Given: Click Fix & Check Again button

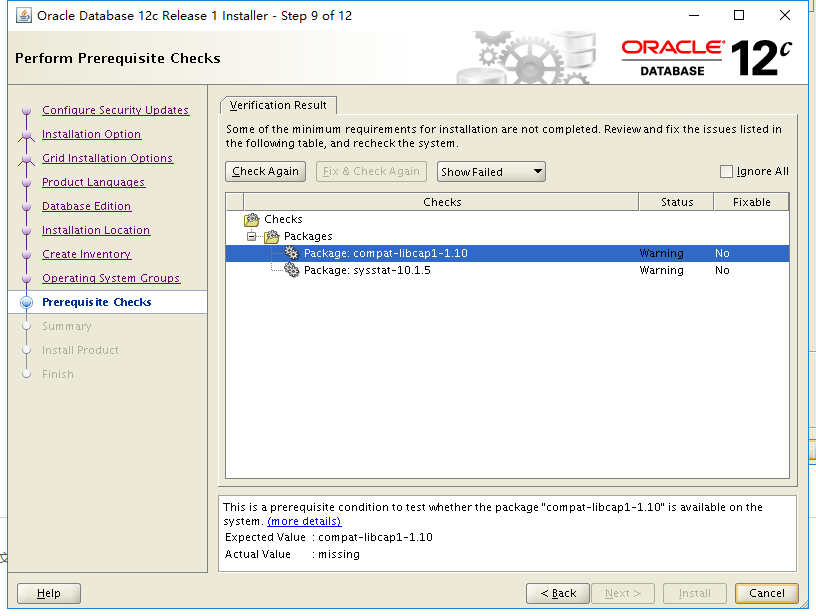Looking at the screenshot, I should pyautogui.click(x=371, y=171).
